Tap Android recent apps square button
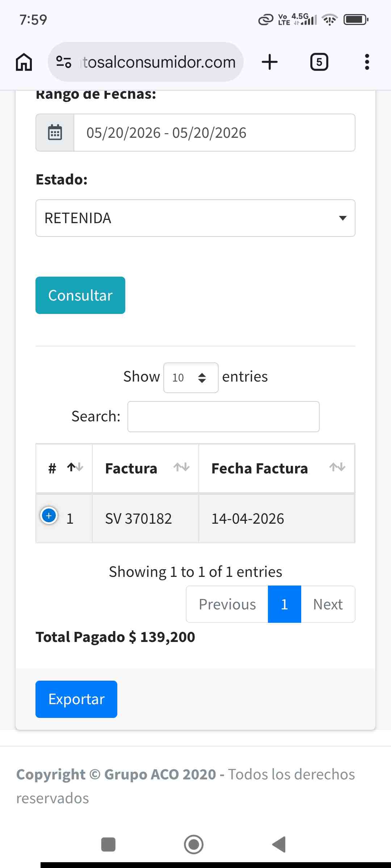Image resolution: width=391 pixels, height=868 pixels. (x=108, y=844)
